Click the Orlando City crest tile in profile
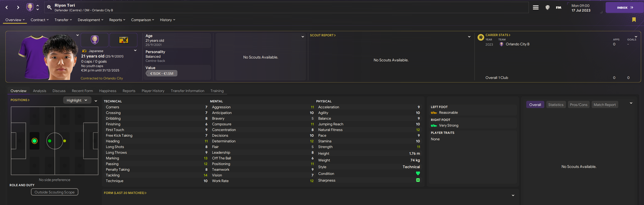 click(x=94, y=40)
